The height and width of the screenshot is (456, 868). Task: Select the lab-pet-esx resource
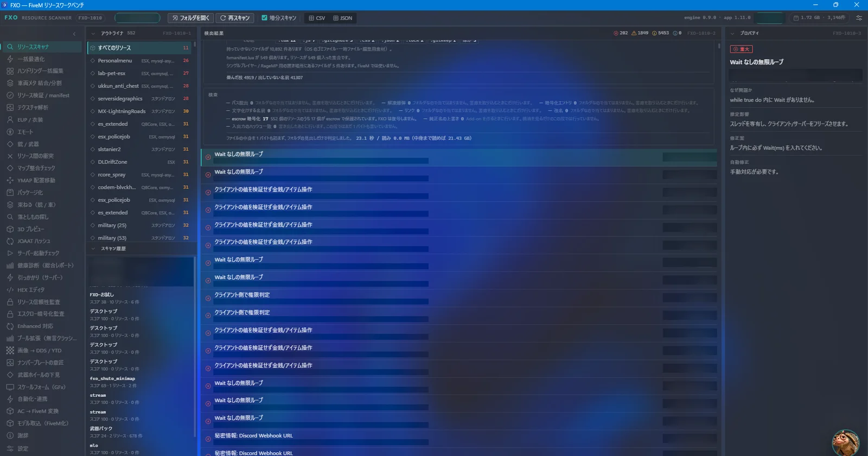[x=139, y=73]
